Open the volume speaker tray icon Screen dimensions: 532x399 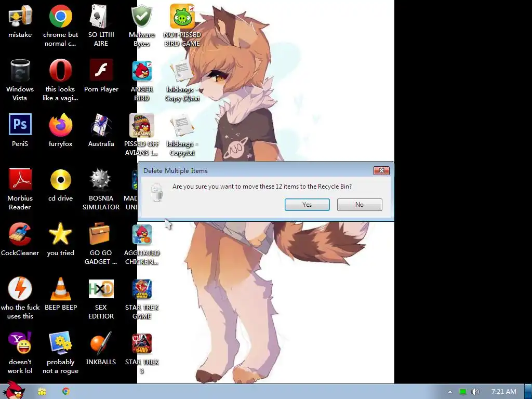[475, 392]
